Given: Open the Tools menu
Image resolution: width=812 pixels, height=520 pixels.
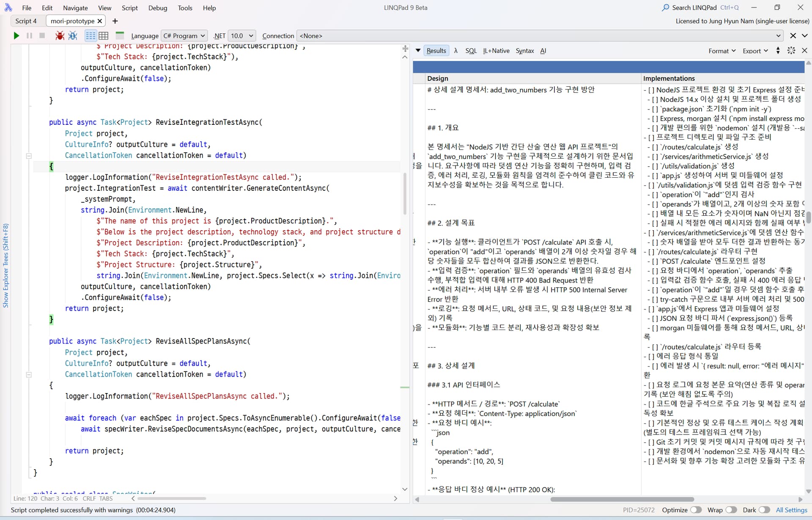Looking at the screenshot, I should 185,8.
